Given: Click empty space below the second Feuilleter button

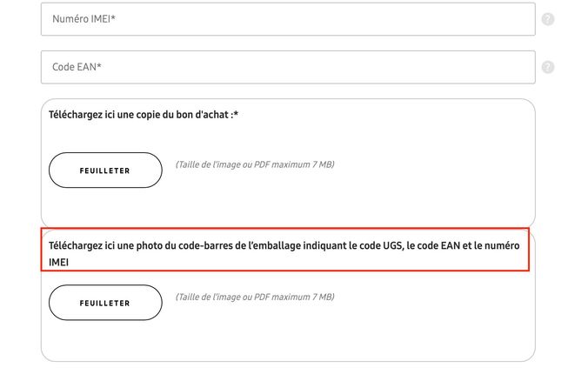Looking at the screenshot, I should 263,339.
